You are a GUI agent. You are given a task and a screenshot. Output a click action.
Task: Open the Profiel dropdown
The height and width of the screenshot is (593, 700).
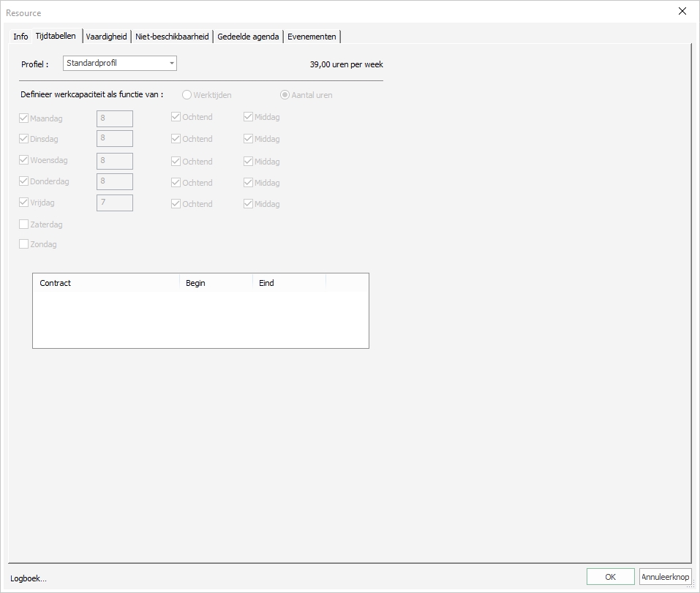[118, 63]
